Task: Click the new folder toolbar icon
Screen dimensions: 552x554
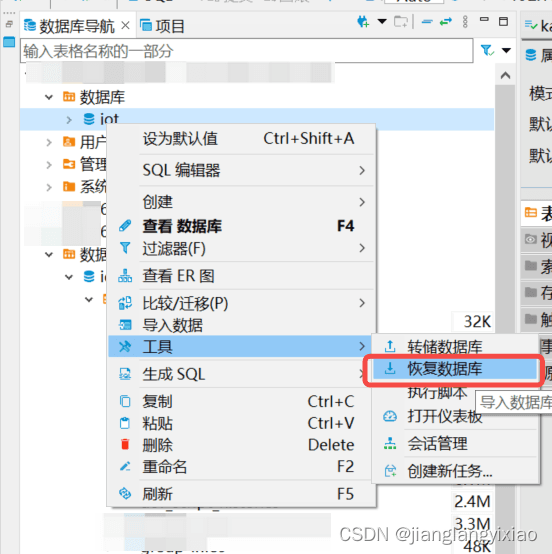Action: 401,22
